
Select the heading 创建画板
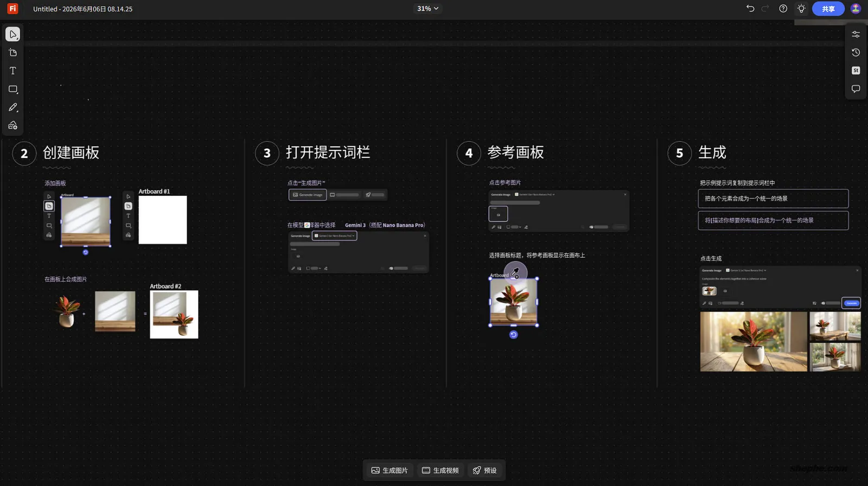pos(71,152)
